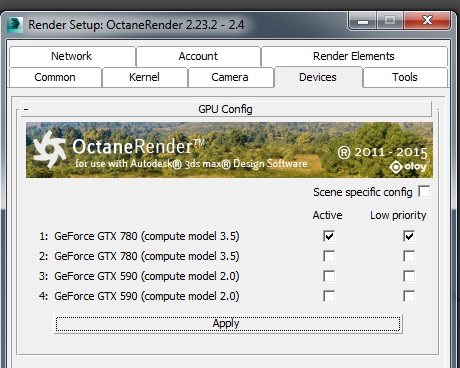
Task: Click the otoy logo in banner
Action: [x=408, y=166]
